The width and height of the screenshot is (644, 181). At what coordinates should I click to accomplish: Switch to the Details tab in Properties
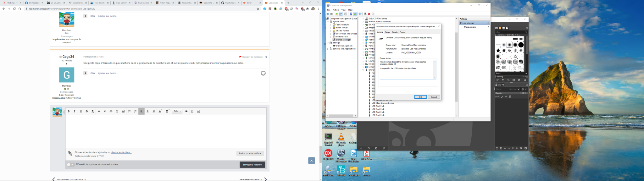click(x=395, y=32)
